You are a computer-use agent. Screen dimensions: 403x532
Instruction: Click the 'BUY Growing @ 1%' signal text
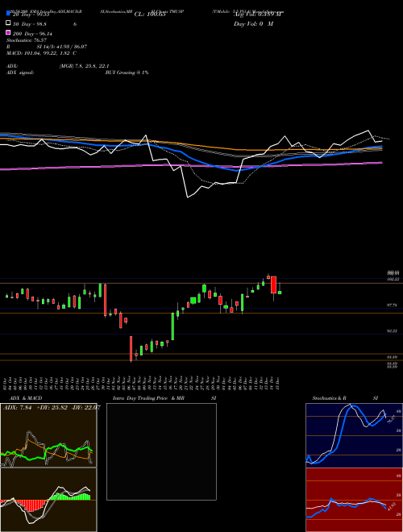coord(127,73)
